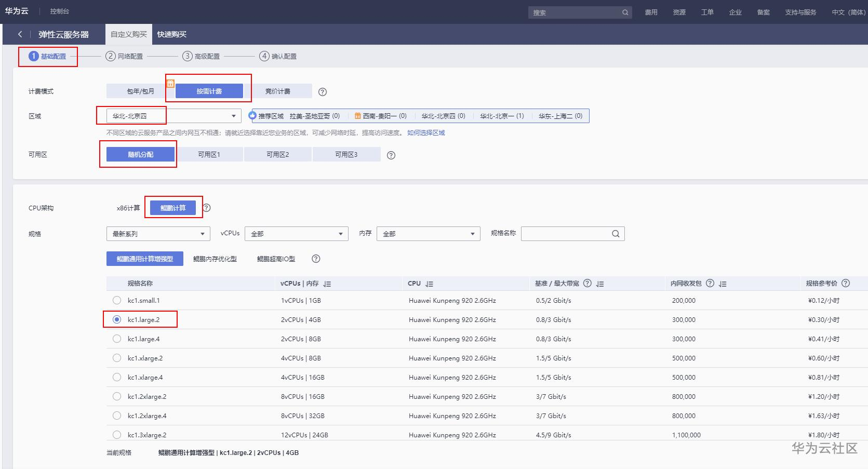Select 可用区3 availability zone
This screenshot has height=469, width=868.
(x=346, y=154)
